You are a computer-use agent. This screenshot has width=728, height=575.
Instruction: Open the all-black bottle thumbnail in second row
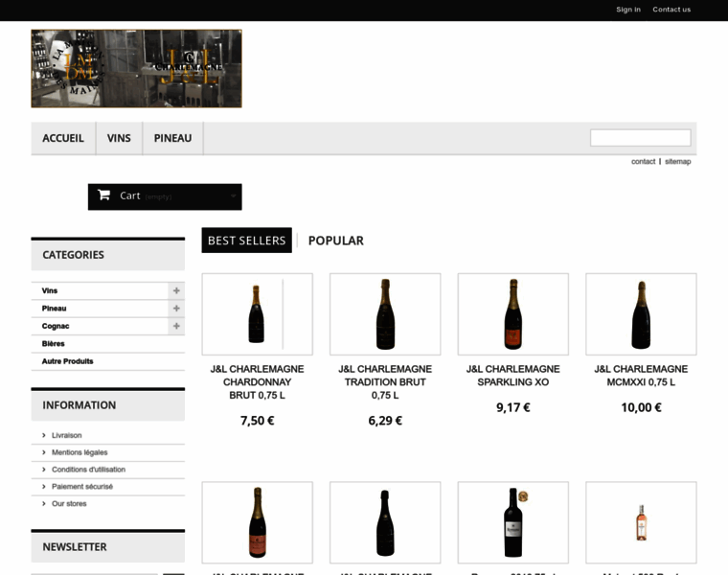coord(385,522)
